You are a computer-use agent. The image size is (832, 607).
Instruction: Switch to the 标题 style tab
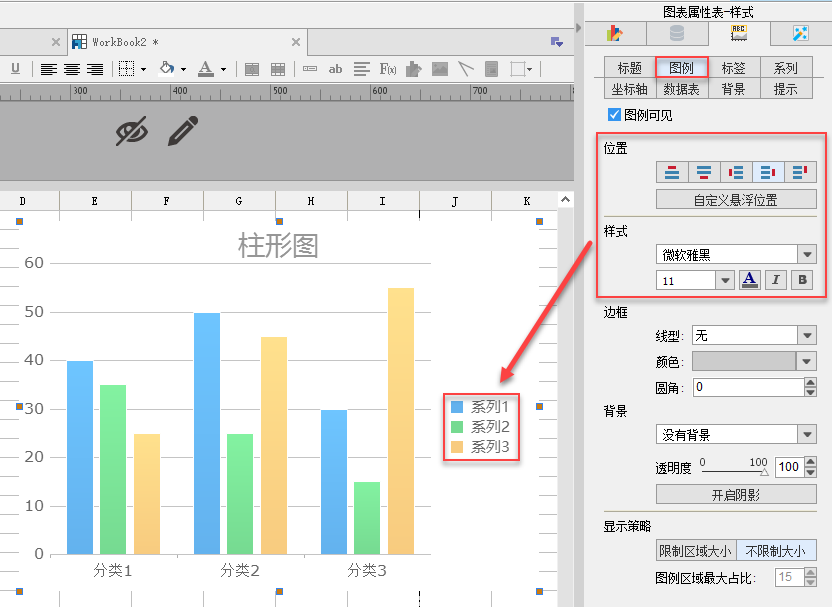click(x=630, y=68)
